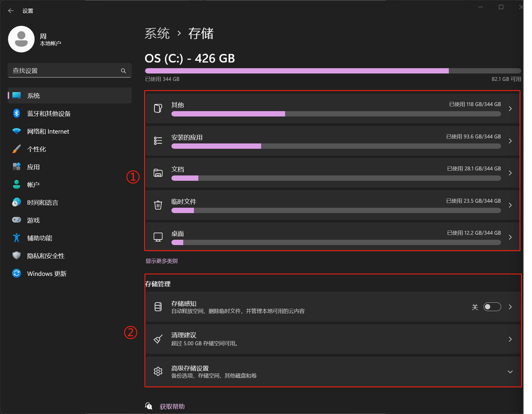
Task: Click the Wi-Fi icon next to 网络和 Internet
Action: pos(17,131)
